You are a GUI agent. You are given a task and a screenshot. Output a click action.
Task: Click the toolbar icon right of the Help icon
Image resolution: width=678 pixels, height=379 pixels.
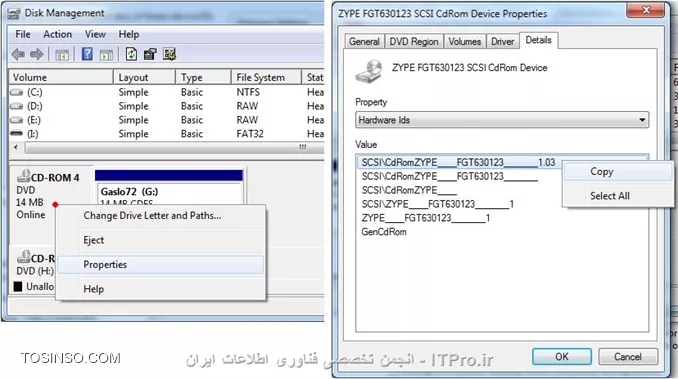(106, 55)
